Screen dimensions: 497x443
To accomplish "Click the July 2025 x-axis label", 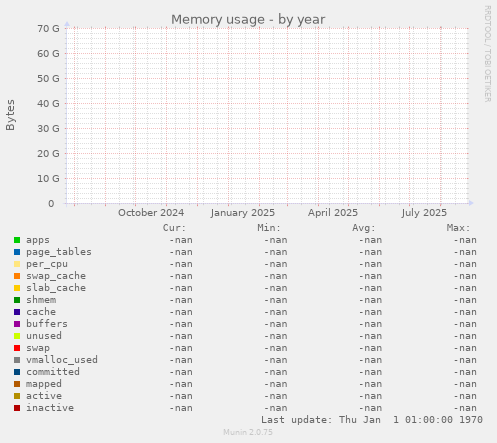I will (x=424, y=213).
